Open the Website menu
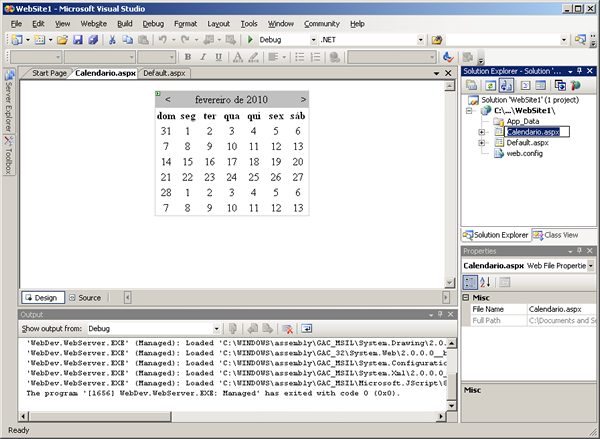Image resolution: width=600 pixels, height=439 pixels. pyautogui.click(x=93, y=24)
